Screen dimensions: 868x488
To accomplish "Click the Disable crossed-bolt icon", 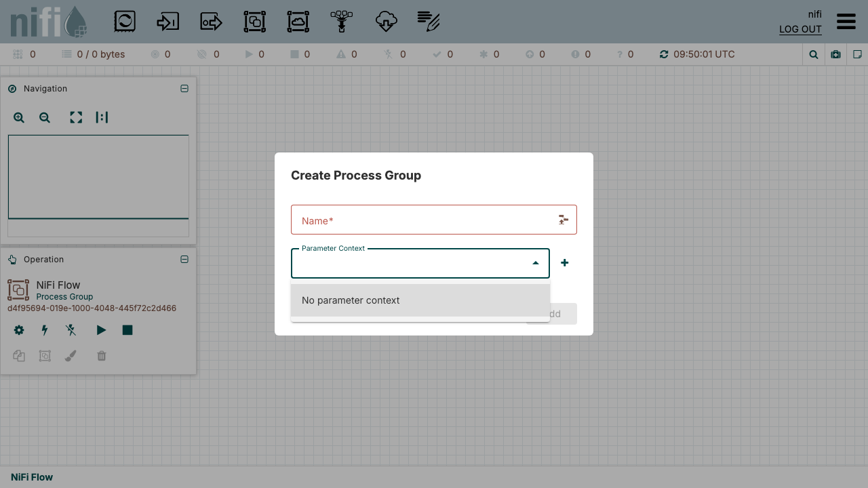I will (71, 330).
